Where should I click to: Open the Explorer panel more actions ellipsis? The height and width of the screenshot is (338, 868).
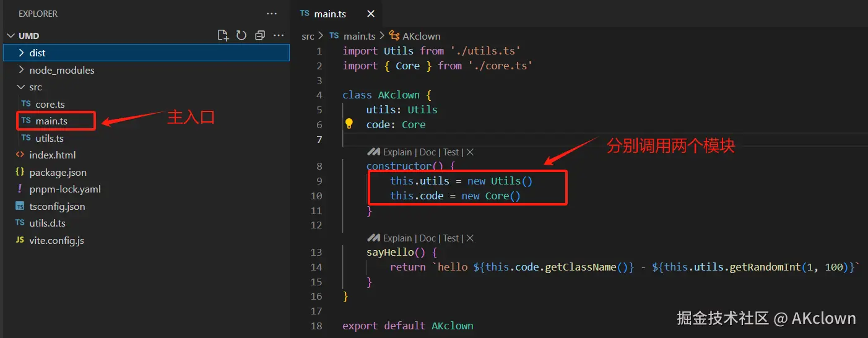(x=272, y=13)
